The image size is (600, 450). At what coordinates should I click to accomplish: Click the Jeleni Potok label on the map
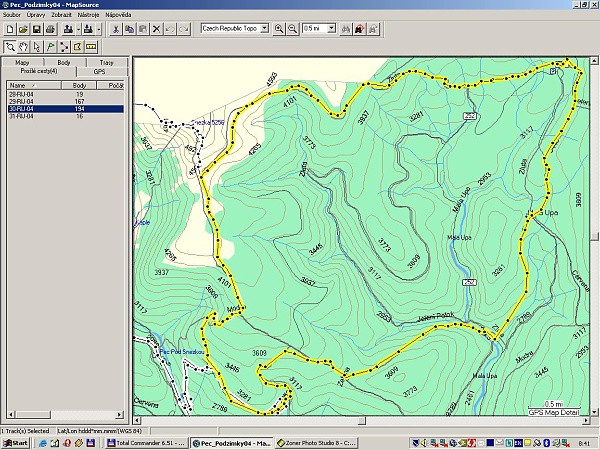tap(436, 316)
